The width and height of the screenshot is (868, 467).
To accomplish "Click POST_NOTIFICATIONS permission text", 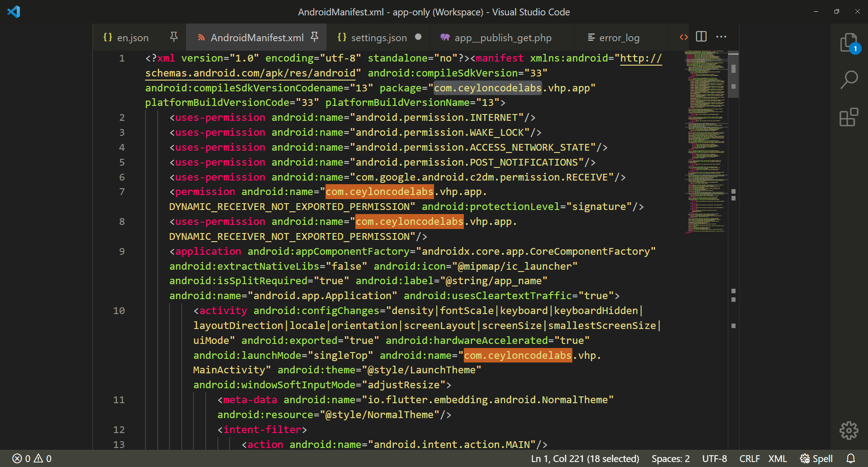I will [524, 162].
